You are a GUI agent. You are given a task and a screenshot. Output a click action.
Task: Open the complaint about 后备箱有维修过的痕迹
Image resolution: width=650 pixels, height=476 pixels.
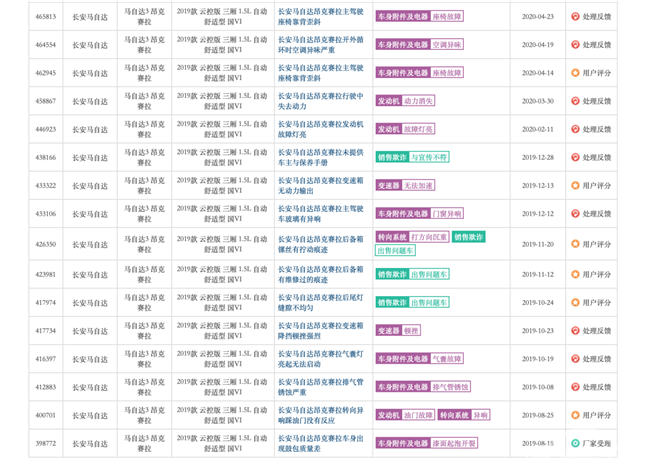pos(320,274)
